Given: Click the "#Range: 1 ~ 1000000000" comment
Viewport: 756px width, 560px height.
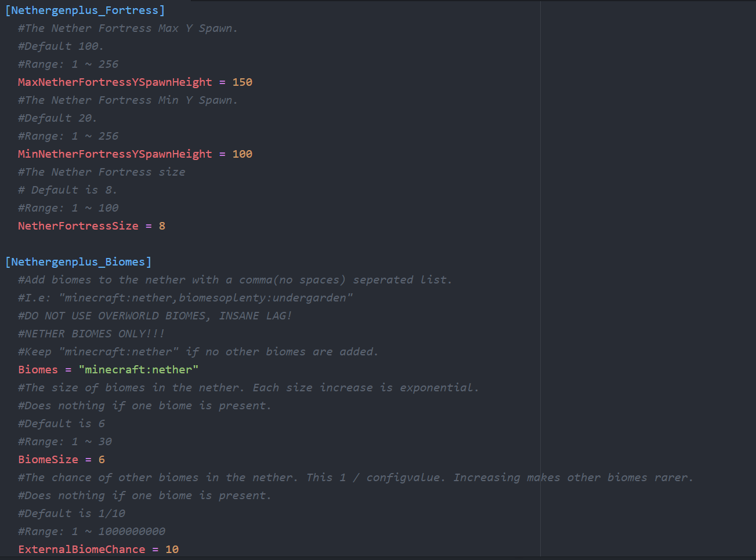Looking at the screenshot, I should 92,532.
